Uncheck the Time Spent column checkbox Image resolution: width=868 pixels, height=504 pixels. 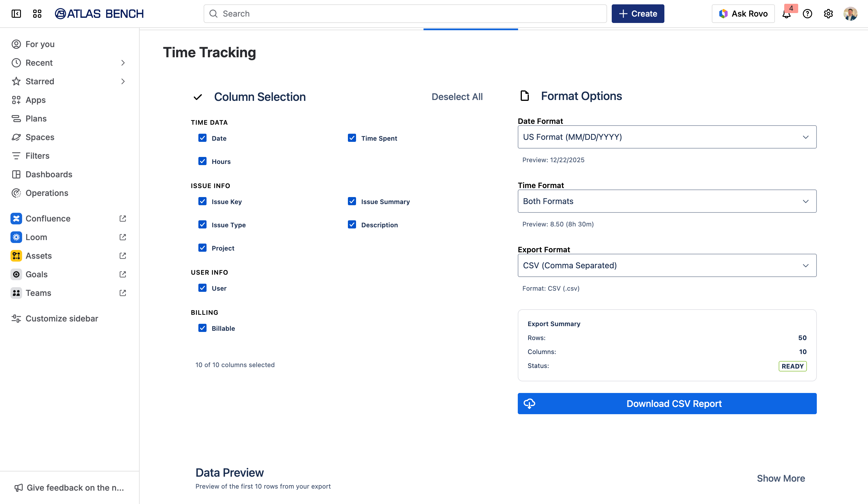point(352,138)
